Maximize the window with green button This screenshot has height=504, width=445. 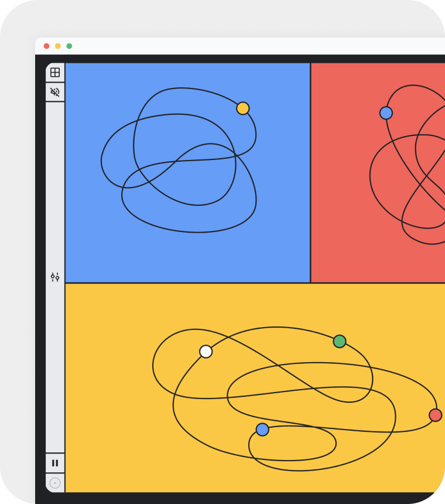[x=69, y=46]
